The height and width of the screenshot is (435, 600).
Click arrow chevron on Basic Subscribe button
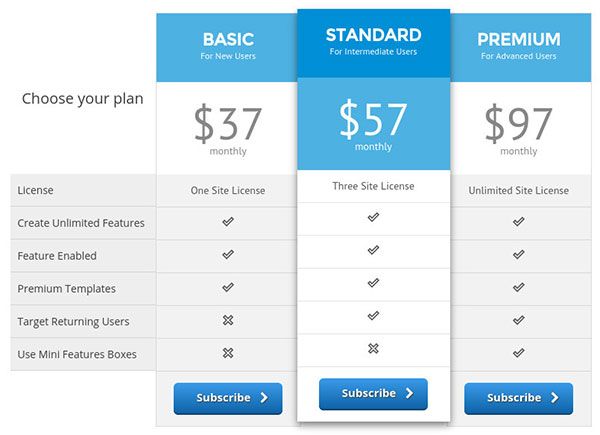(x=264, y=398)
